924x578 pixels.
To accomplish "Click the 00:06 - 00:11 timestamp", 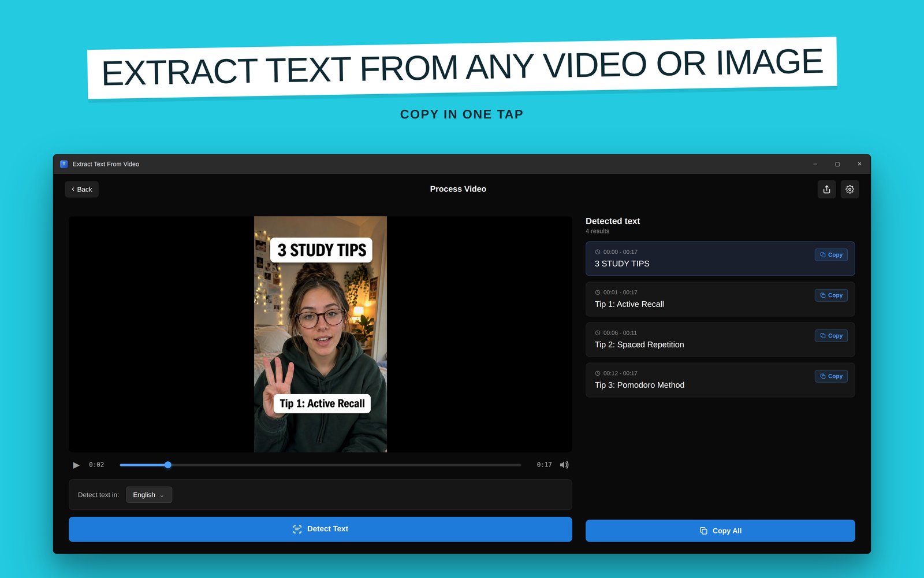I will pos(620,333).
